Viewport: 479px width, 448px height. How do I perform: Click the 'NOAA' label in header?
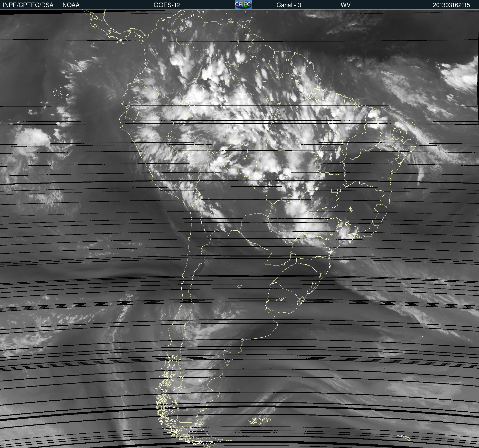click(71, 5)
